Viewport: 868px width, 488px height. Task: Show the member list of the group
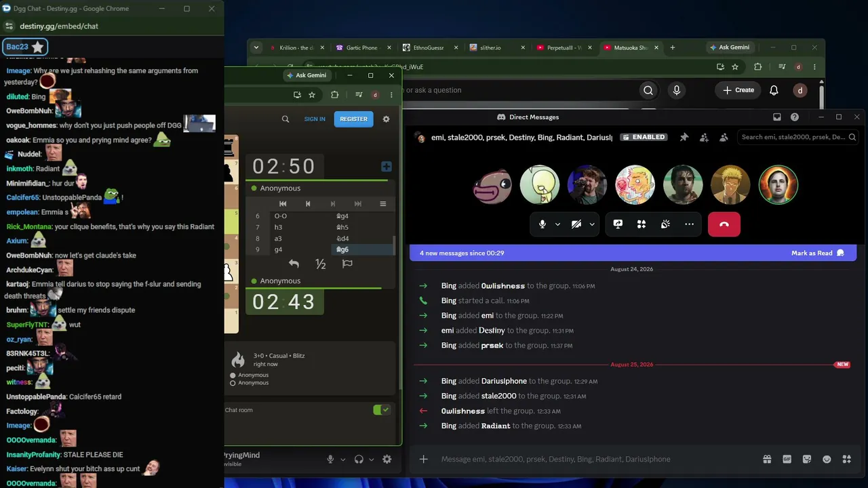click(724, 137)
